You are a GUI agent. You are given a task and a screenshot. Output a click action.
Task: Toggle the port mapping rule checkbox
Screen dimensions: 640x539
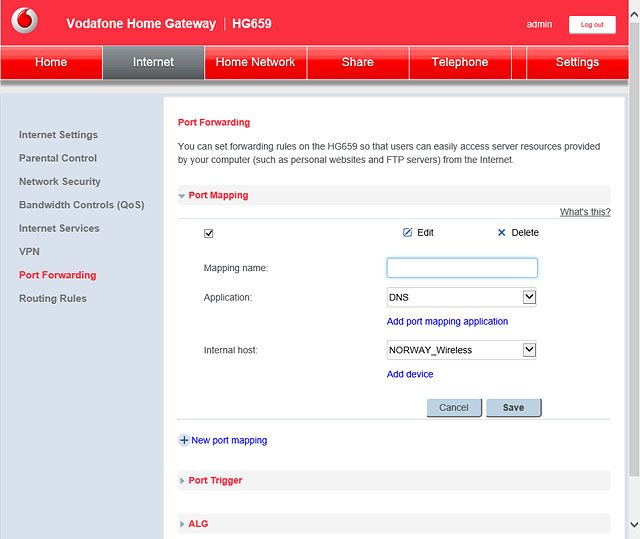coord(209,233)
